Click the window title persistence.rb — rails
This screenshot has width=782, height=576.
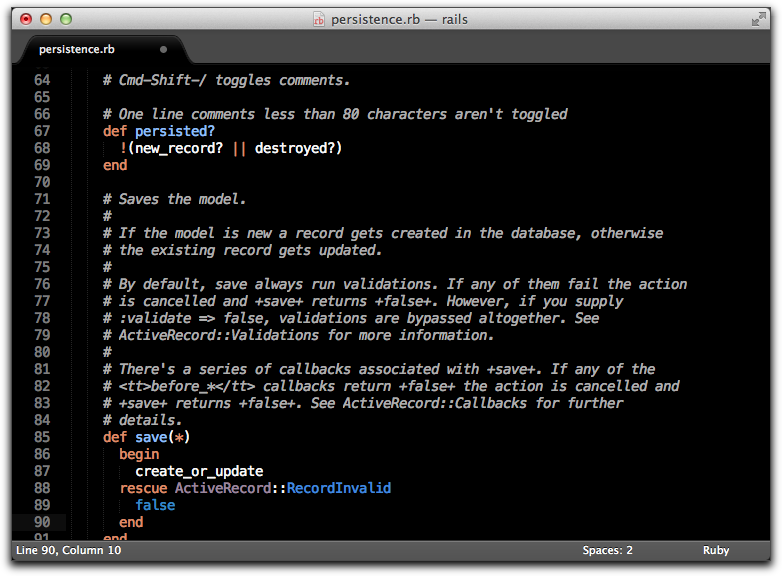399,19
